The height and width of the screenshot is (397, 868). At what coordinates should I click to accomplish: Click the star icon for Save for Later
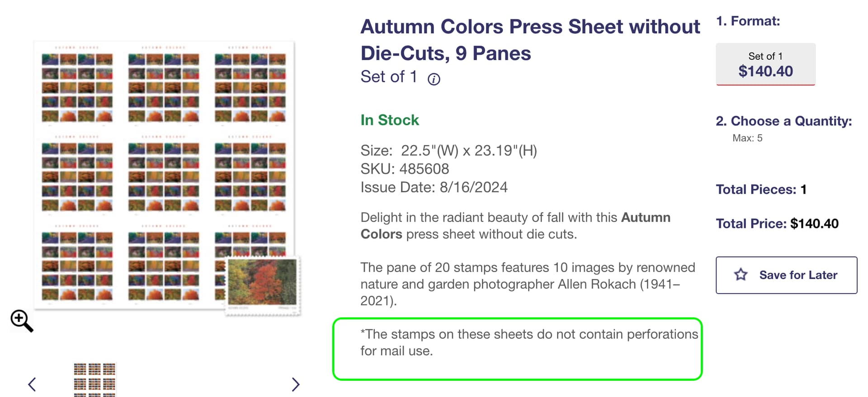pyautogui.click(x=741, y=274)
